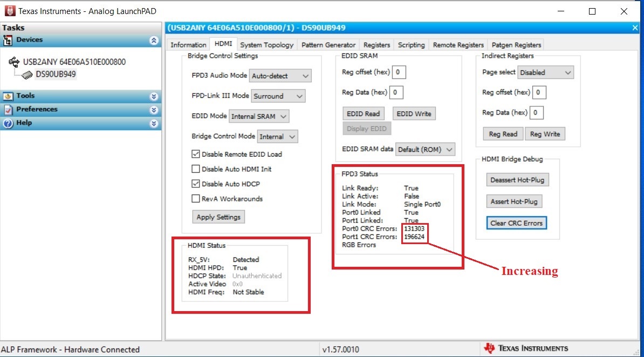Enable RevA Workarounds checkbox
This screenshot has width=644, height=357.
(x=196, y=199)
